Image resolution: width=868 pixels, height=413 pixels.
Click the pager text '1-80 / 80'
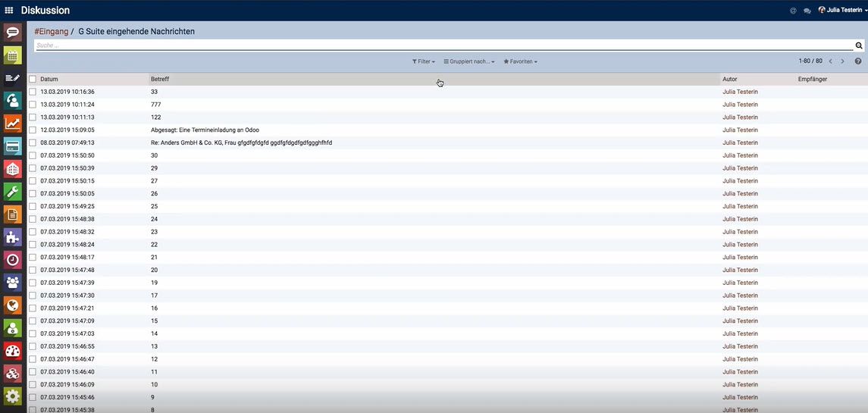[x=810, y=61]
